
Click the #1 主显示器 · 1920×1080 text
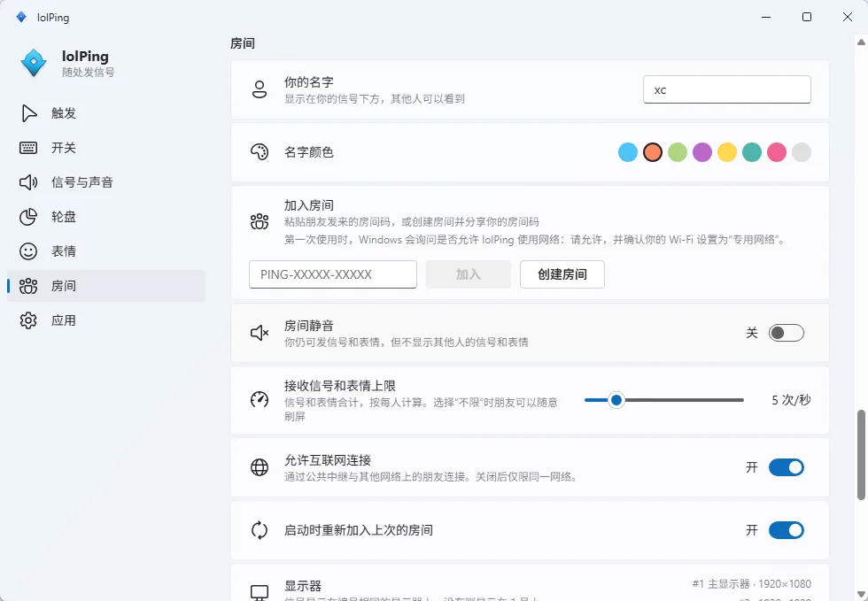(x=751, y=584)
